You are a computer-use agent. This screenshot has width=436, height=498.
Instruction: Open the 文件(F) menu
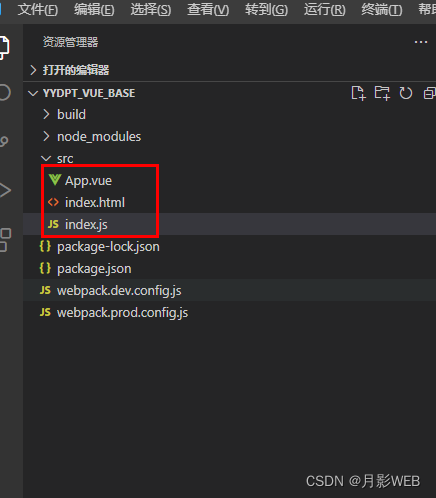coord(38,9)
